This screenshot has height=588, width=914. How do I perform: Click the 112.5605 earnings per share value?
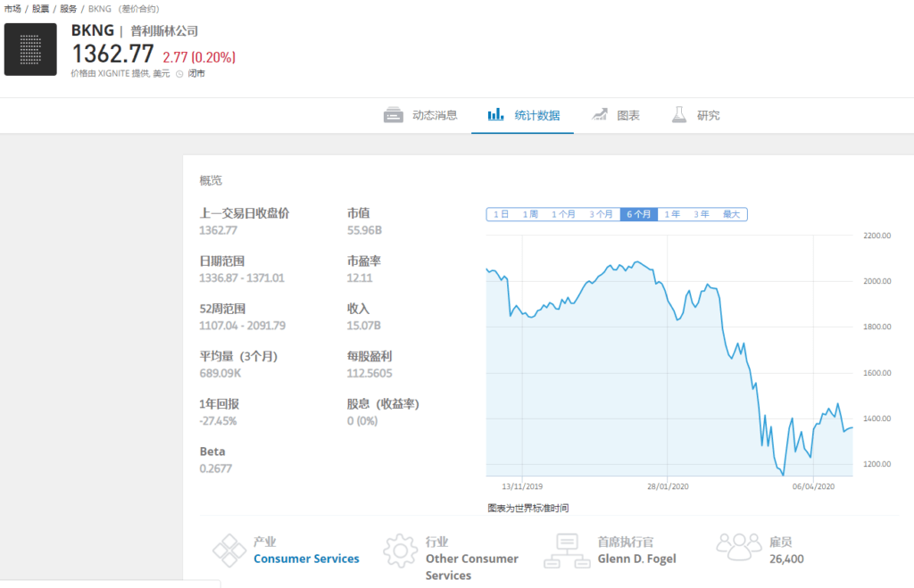pos(370,373)
